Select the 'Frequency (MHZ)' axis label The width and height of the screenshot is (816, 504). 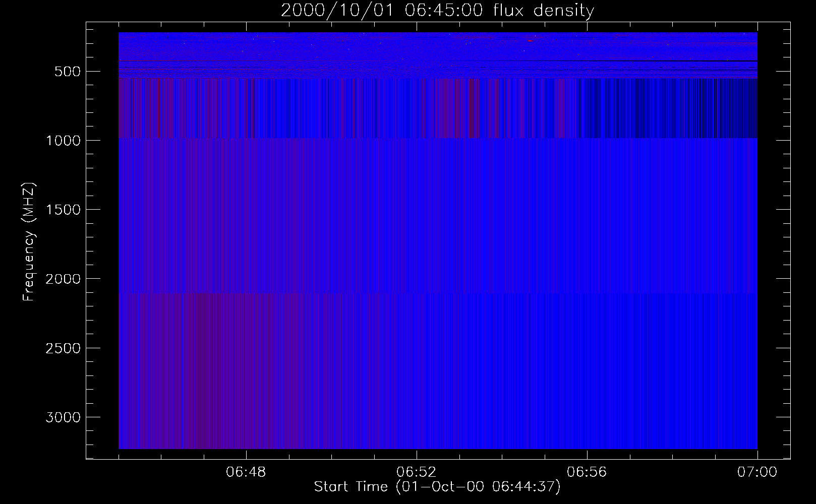tap(29, 241)
